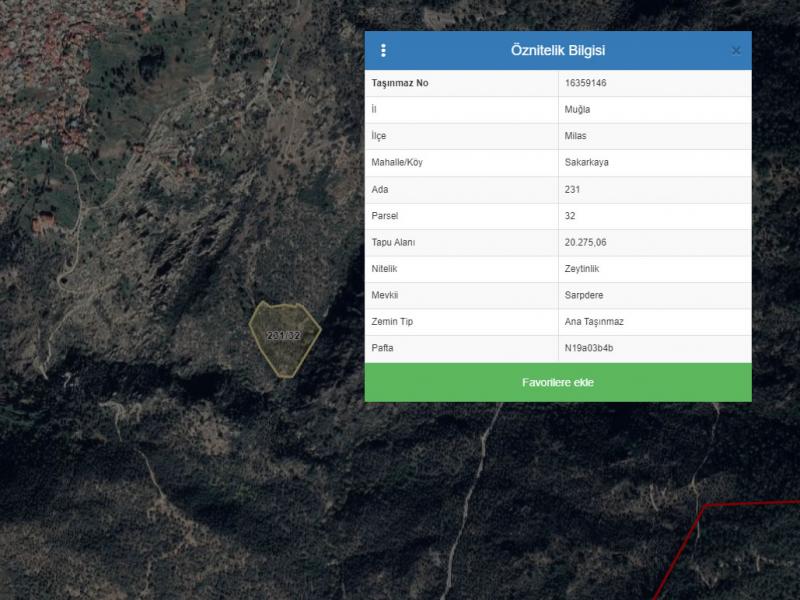Select the Sakarkaya village value
800x600 pixels.
(x=586, y=163)
